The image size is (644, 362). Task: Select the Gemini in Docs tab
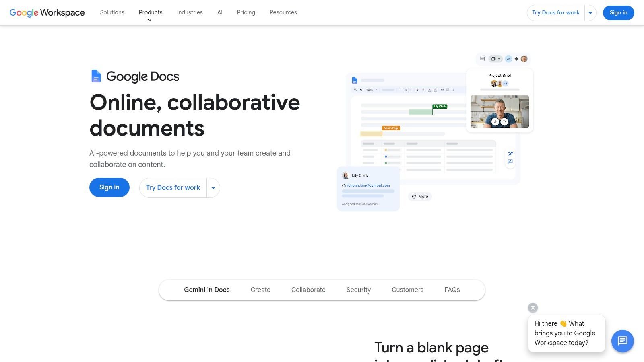[207, 290]
